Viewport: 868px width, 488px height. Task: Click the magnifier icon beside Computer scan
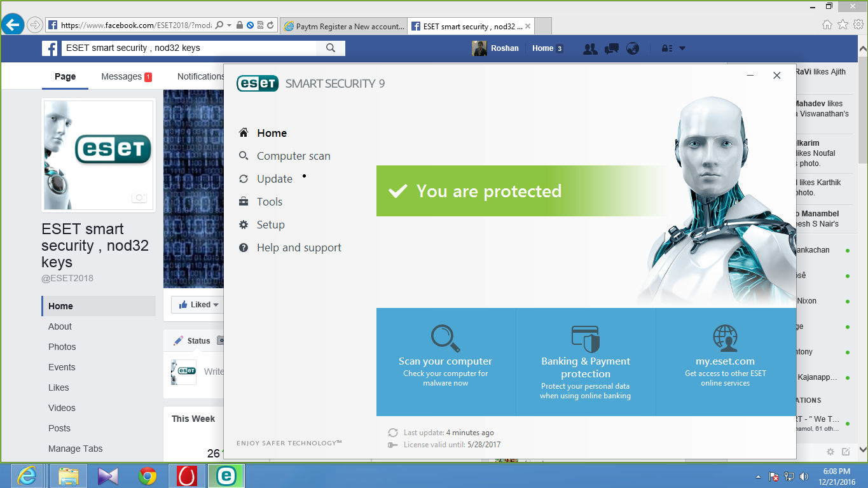click(244, 156)
